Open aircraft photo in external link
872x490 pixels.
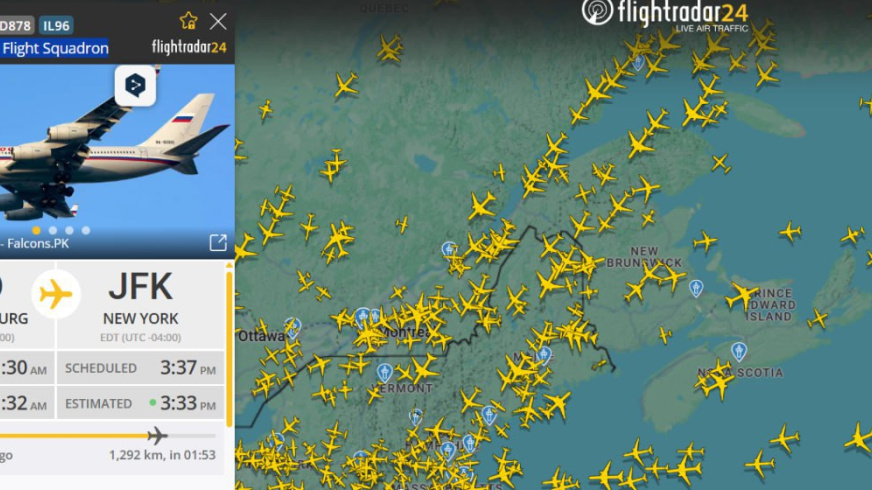pos(218,242)
